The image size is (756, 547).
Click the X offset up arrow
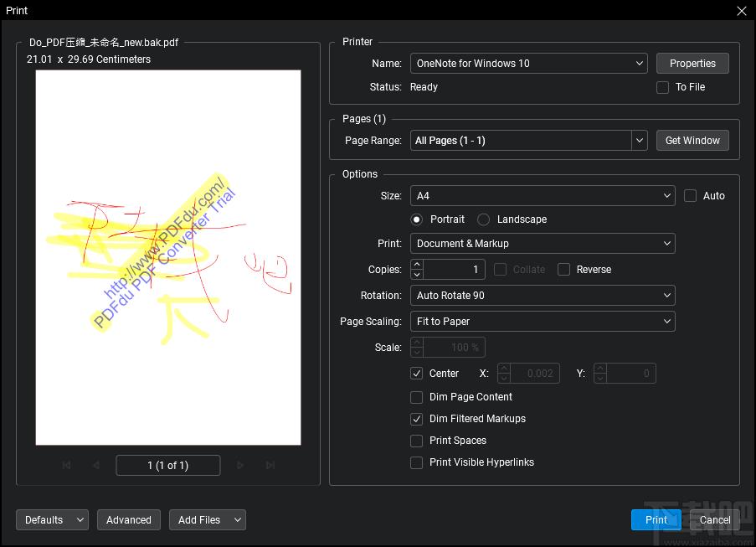[x=504, y=369]
